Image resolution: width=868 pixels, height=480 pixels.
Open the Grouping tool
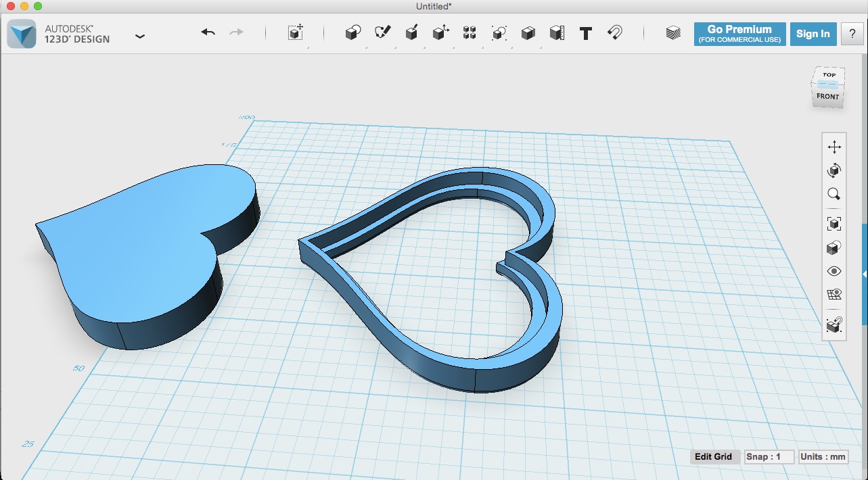pos(499,32)
